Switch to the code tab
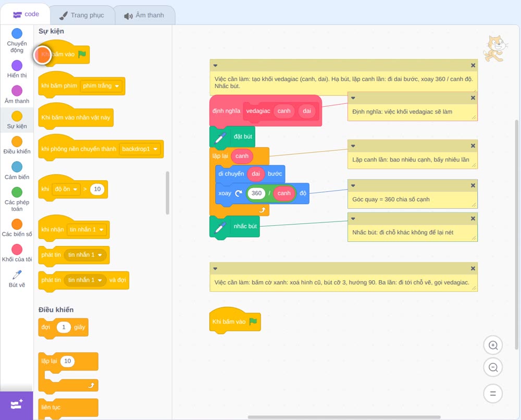 coord(26,14)
